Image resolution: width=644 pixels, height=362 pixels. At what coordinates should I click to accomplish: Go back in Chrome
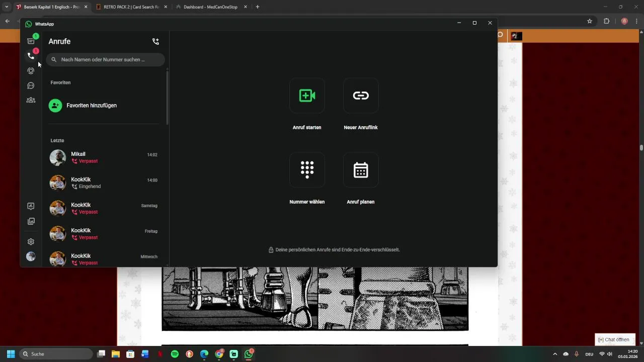pos(8,21)
